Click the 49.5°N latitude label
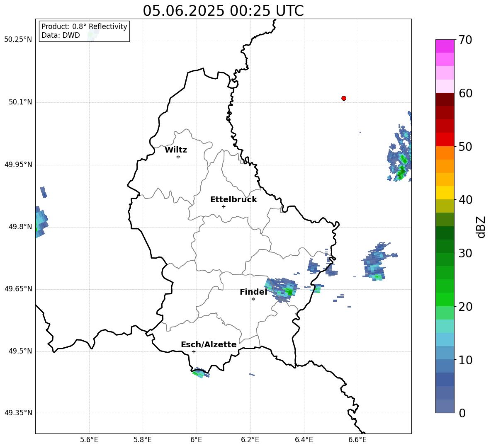Viewport: 491px width, 448px height. click(20, 351)
